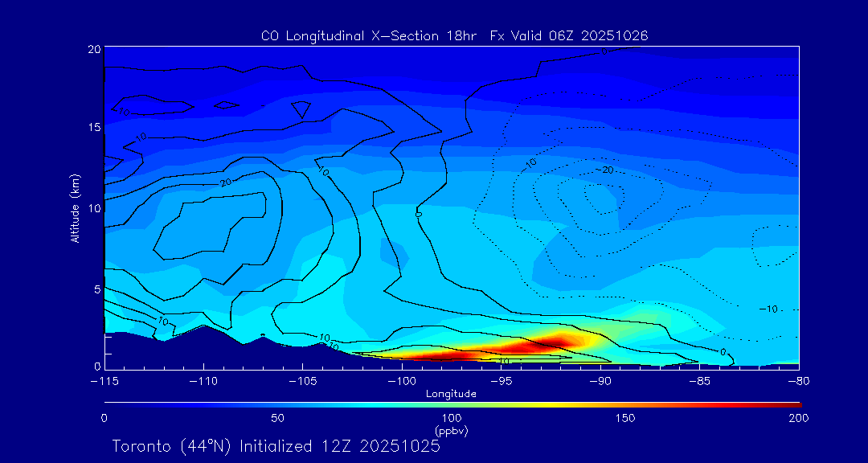
Task: Click colorbar tick label 150
Action: point(625,418)
